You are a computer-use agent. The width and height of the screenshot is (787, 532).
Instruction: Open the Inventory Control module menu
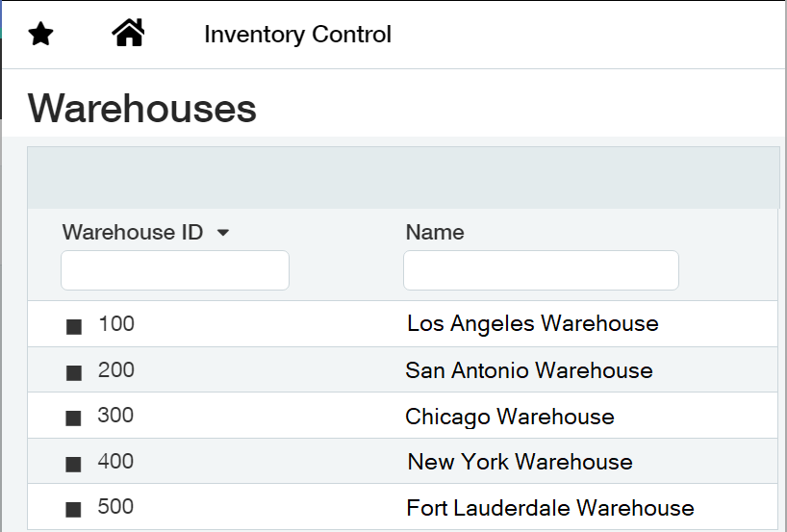coord(297,34)
